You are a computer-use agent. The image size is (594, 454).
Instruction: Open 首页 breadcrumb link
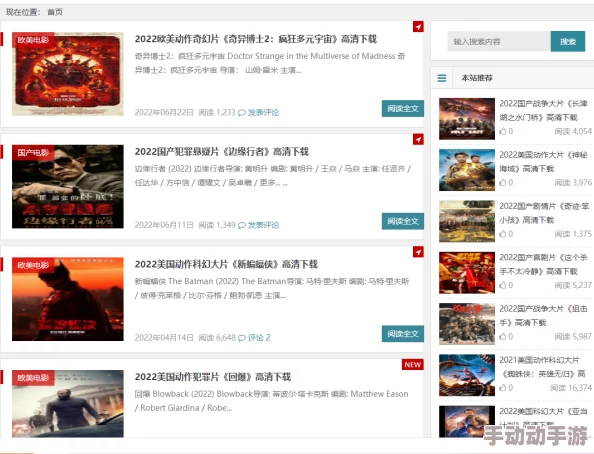click(55, 12)
